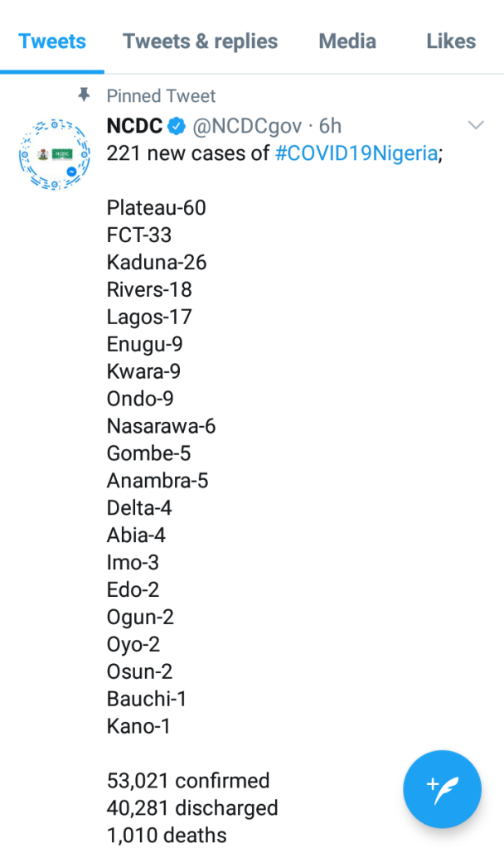504x848 pixels.
Task: Click the '1,010 deaths' text
Action: [x=166, y=835]
